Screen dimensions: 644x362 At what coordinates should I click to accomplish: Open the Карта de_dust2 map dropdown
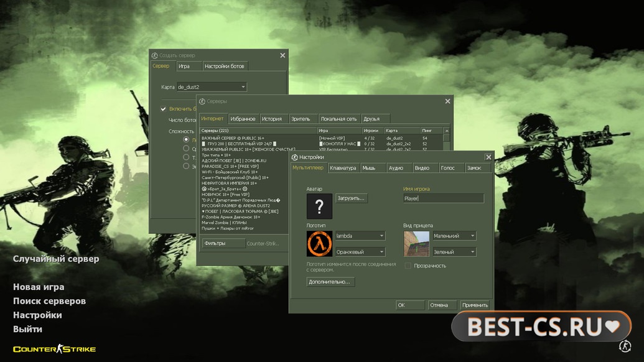[212, 86]
